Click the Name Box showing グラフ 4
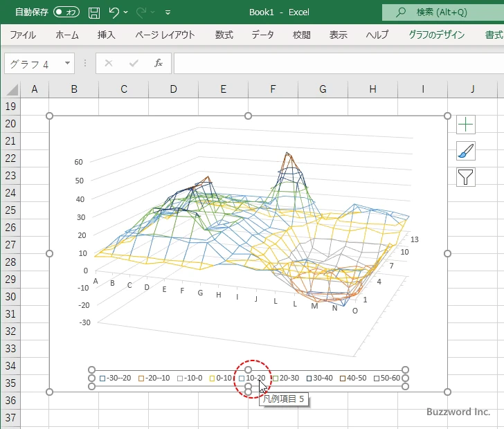Screen dimensions: 504x429 [x=34, y=64]
